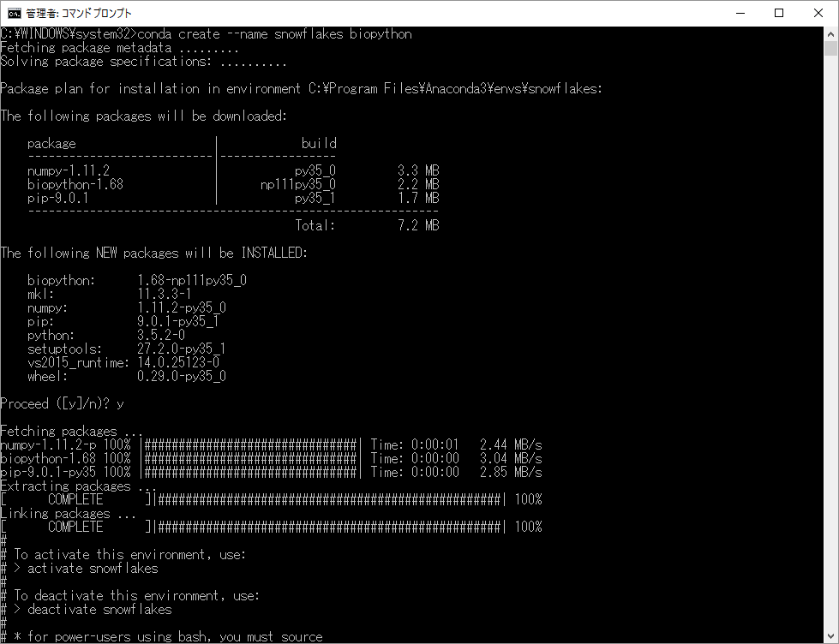Close the Command Prompt window
The image size is (839, 644).
(818, 13)
